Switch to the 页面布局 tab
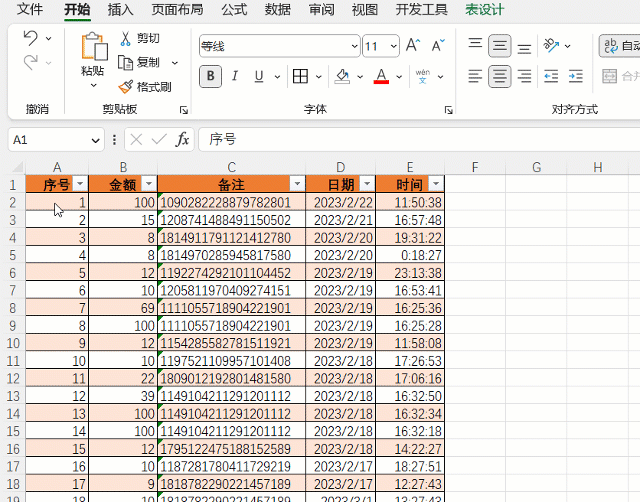This screenshot has width=640, height=502. (177, 9)
